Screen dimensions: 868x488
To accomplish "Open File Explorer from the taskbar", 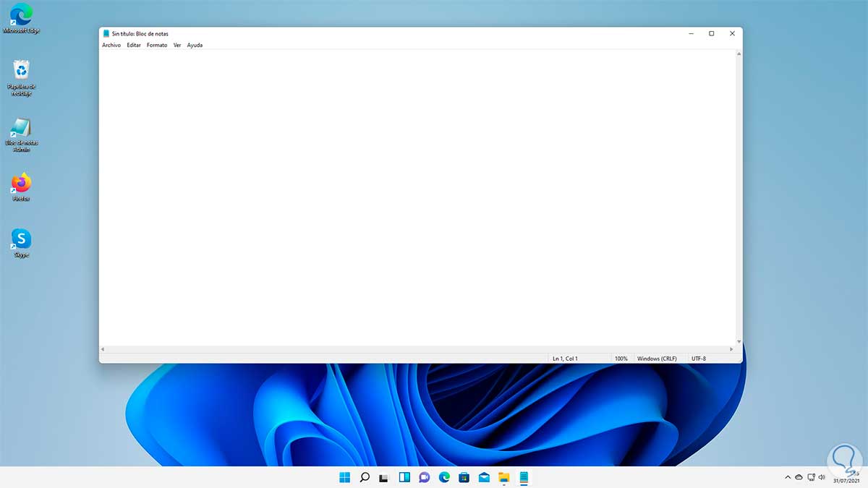I will point(503,477).
